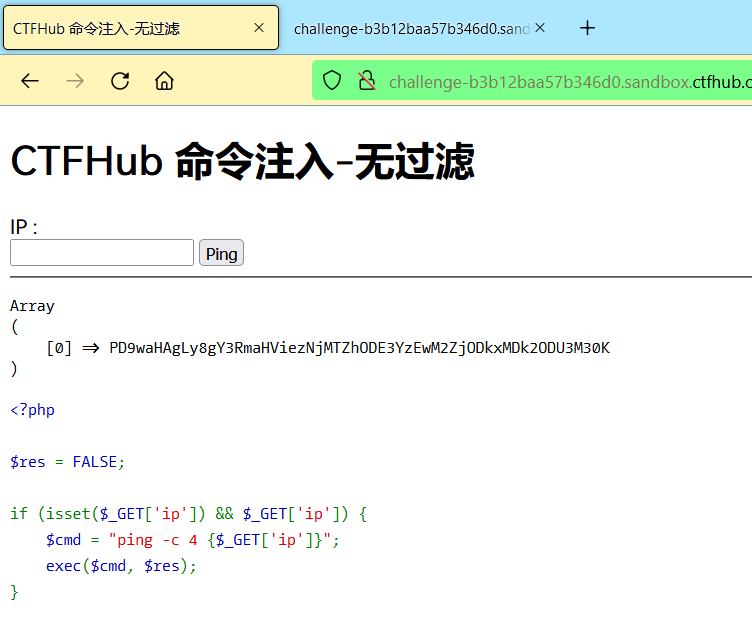Click the 'exec($cmd, $res);' code line
The image size is (752, 623).
tap(121, 566)
